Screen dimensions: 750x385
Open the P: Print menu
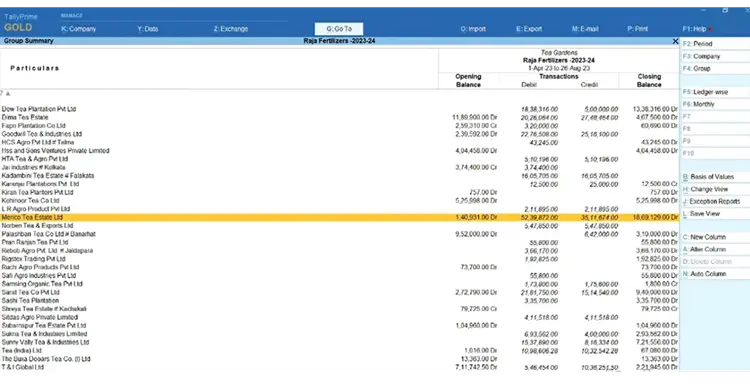(x=638, y=29)
